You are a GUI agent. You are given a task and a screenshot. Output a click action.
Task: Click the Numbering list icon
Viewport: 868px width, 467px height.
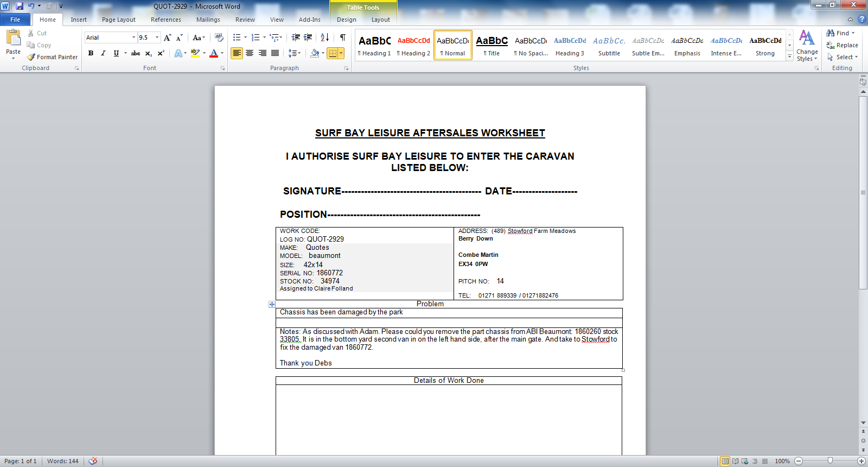[x=255, y=37]
